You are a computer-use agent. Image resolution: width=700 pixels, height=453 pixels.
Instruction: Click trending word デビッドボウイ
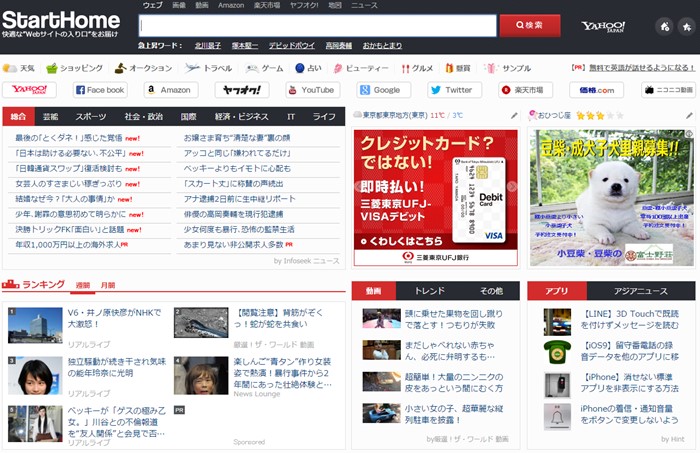tap(292, 46)
